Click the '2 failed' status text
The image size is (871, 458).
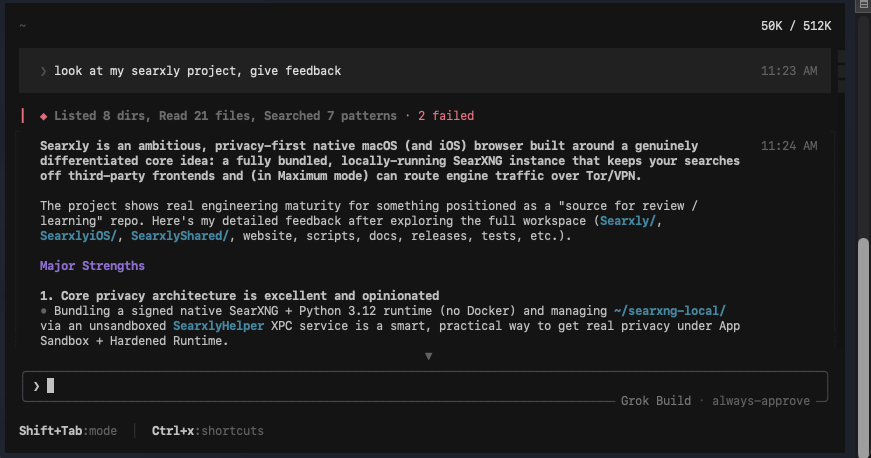[446, 116]
